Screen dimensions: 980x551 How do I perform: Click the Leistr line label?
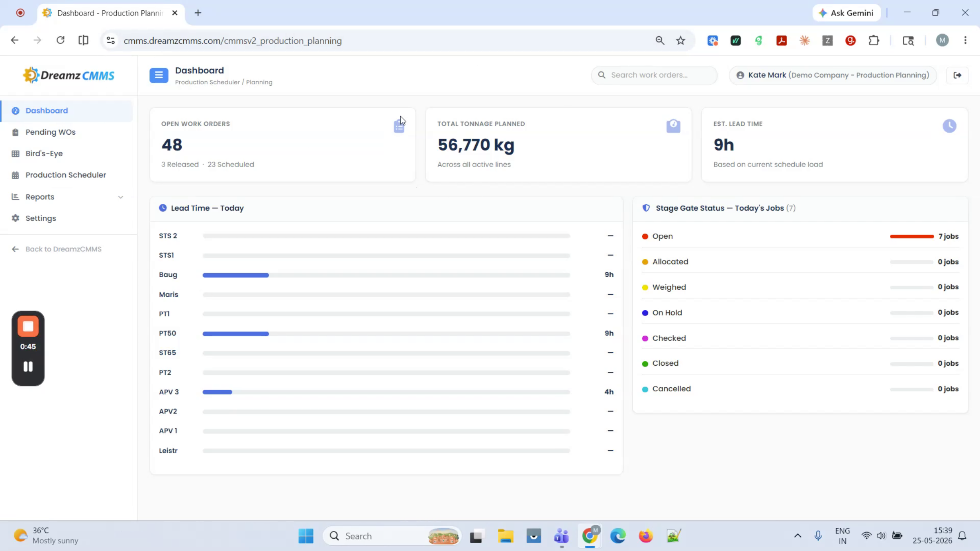pos(168,451)
